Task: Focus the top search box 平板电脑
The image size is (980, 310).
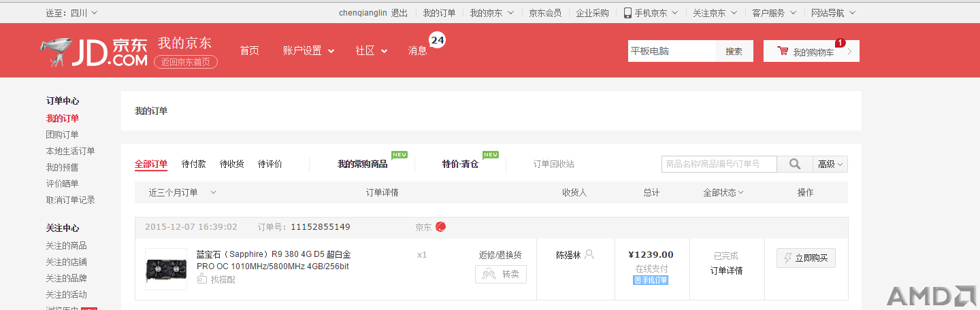Action: (x=672, y=51)
